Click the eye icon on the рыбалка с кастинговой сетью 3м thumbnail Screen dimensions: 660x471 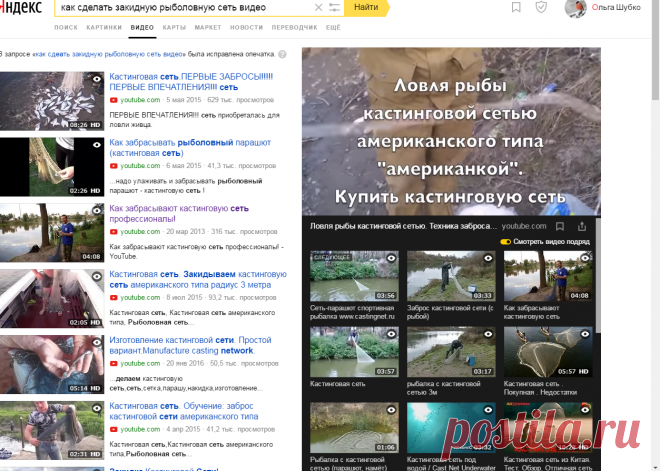click(488, 334)
